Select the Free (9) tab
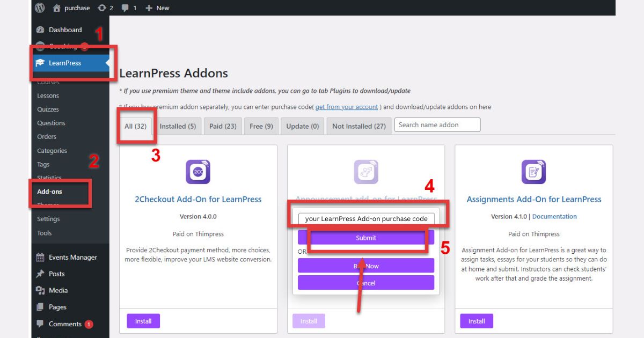This screenshot has height=338, width=644. point(261,127)
